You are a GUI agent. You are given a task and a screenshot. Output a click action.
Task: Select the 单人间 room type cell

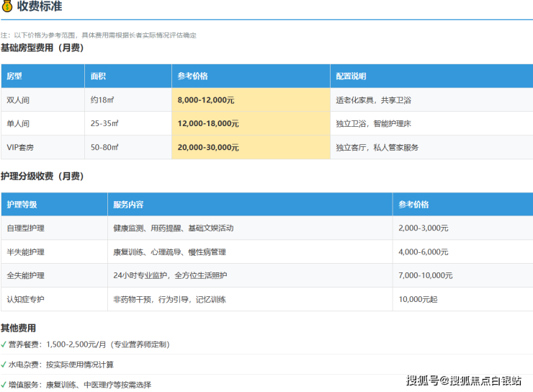[x=19, y=124]
